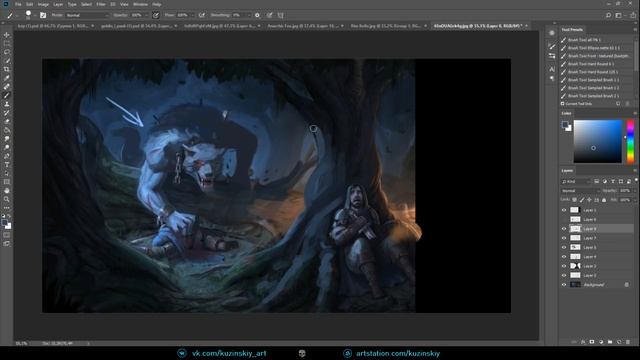Select the Zoom tool

pyautogui.click(x=7, y=199)
